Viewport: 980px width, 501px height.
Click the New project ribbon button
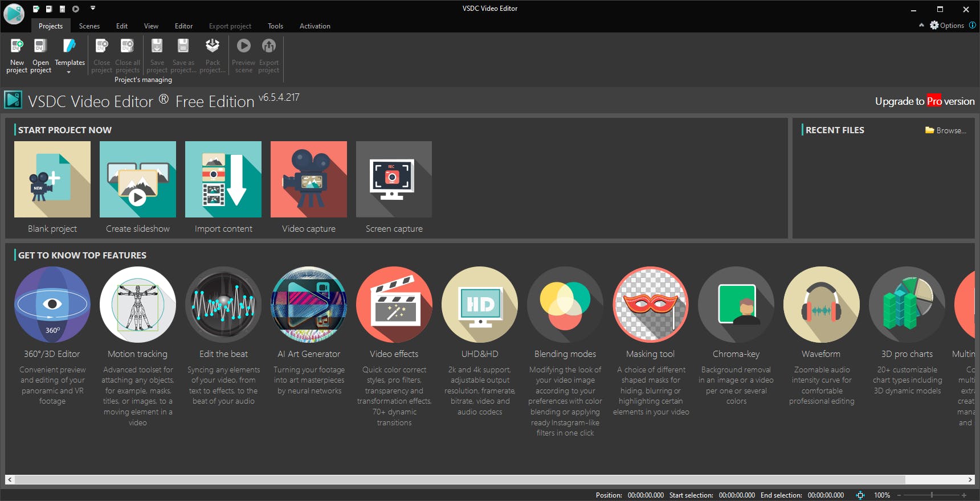coord(17,55)
